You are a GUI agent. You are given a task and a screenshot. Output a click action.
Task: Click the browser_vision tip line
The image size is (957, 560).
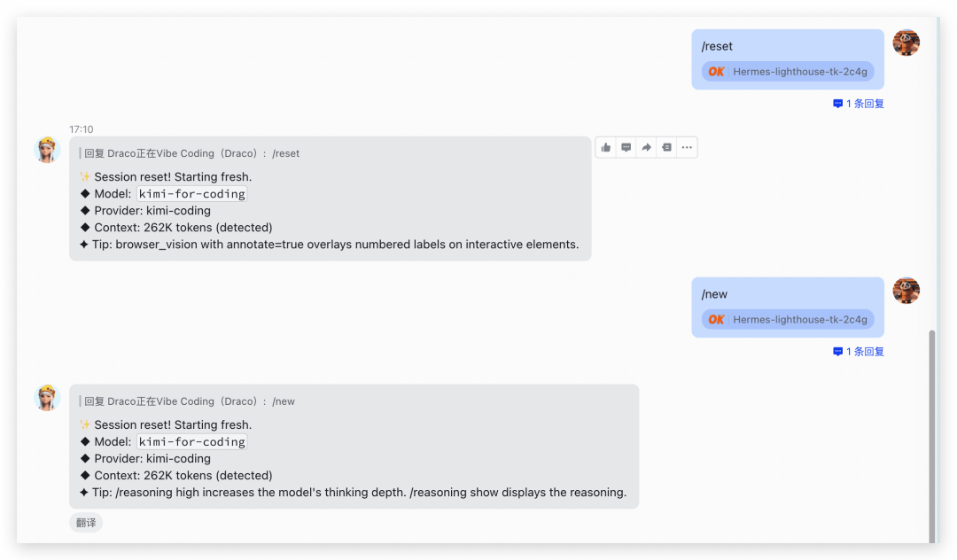point(330,244)
